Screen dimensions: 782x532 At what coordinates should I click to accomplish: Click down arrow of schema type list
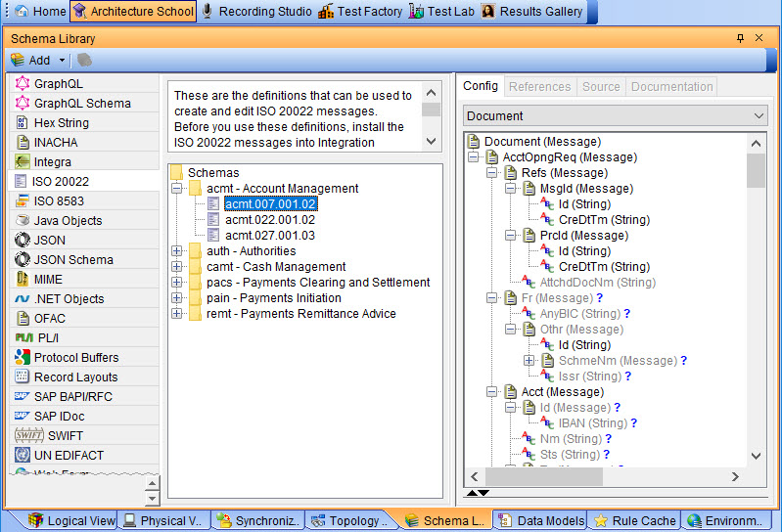(152, 498)
